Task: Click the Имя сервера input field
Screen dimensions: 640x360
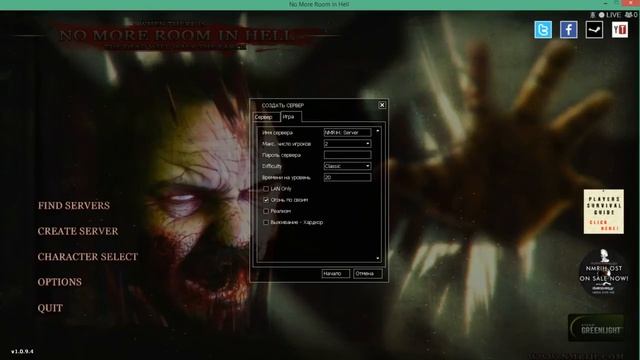Action: (347, 132)
